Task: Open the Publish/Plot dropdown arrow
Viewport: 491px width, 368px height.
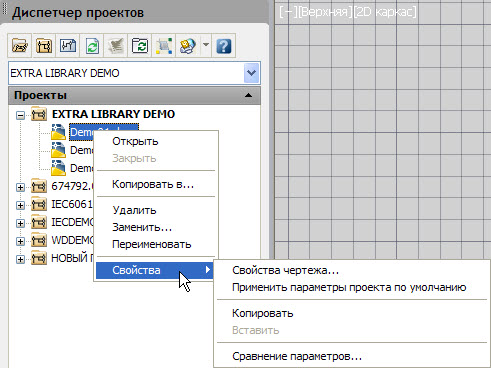Action: [x=206, y=45]
